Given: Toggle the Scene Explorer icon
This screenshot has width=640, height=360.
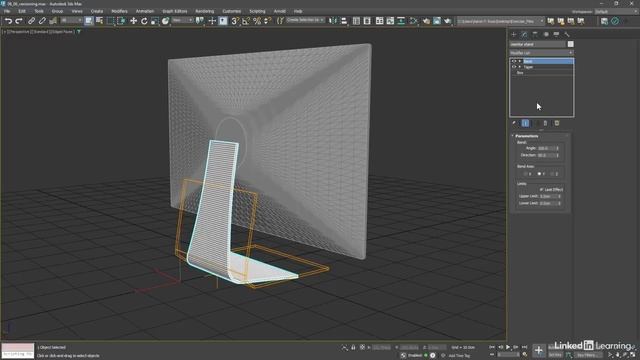Looking at the screenshot, I should click(x=356, y=21).
